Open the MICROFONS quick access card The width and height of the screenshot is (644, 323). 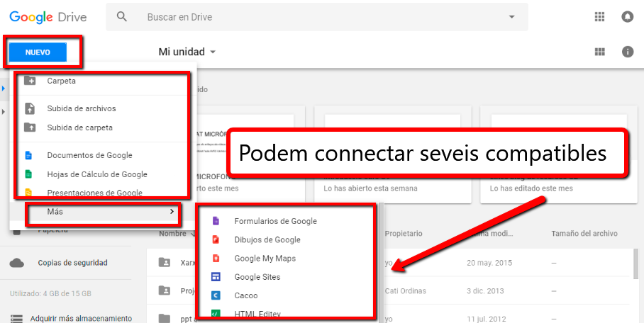click(250, 154)
